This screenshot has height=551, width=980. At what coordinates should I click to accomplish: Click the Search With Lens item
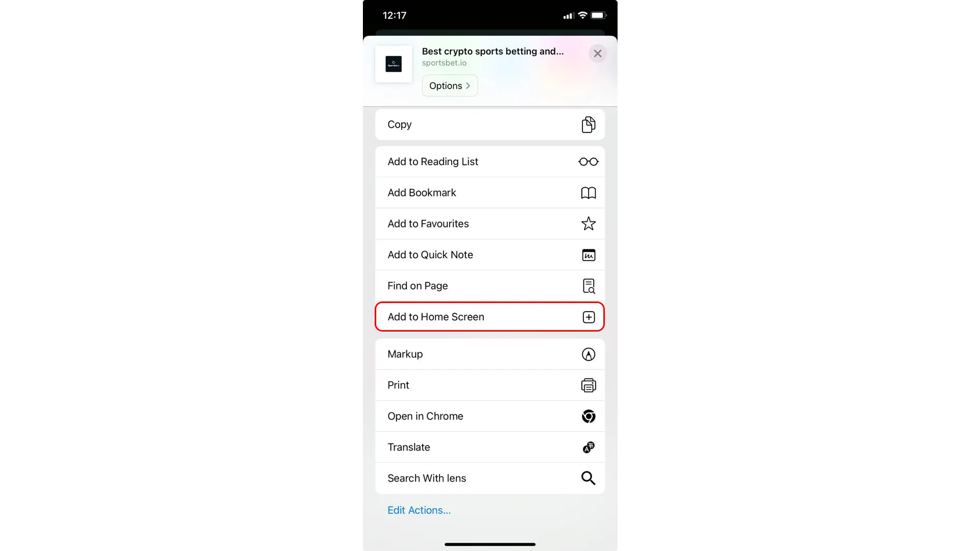point(490,479)
